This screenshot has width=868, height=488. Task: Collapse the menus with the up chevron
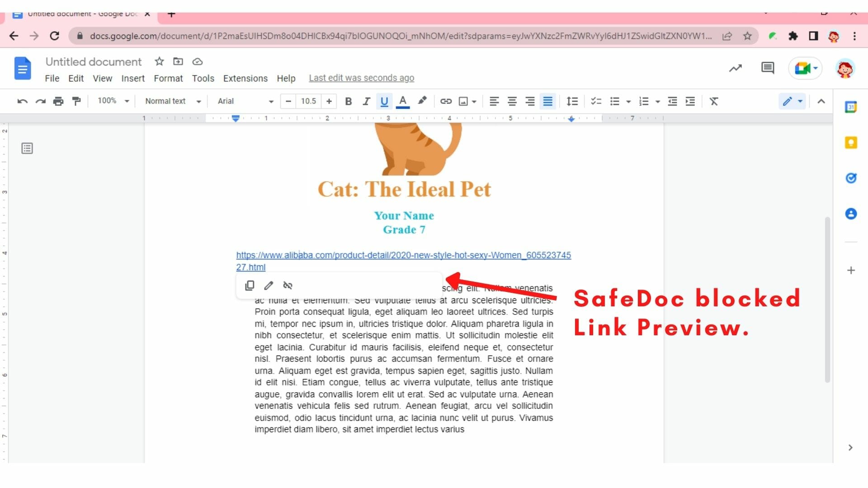pyautogui.click(x=821, y=101)
